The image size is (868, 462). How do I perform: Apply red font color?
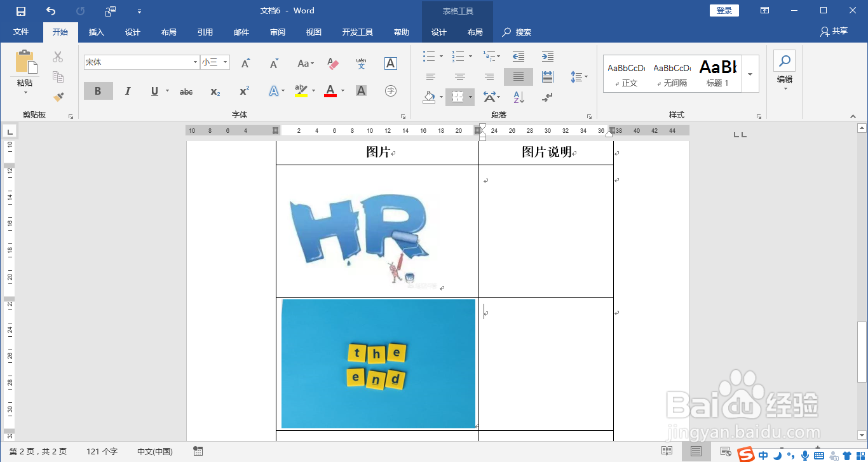[330, 91]
